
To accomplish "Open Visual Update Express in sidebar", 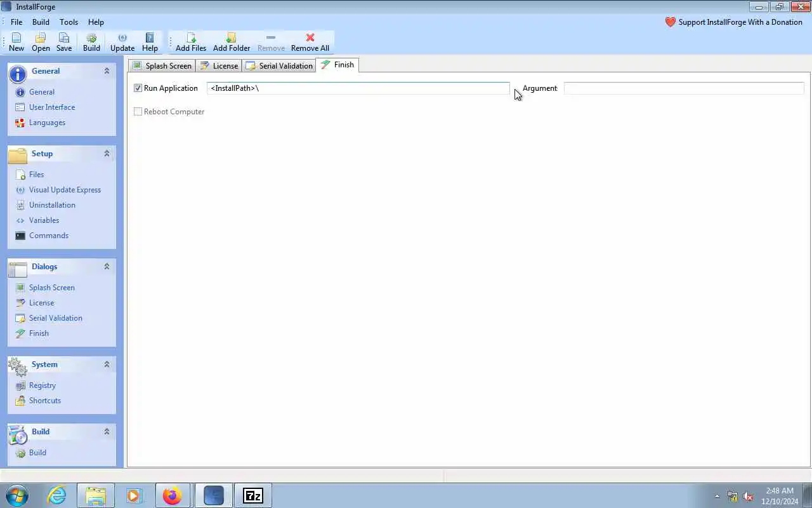I will pos(65,190).
